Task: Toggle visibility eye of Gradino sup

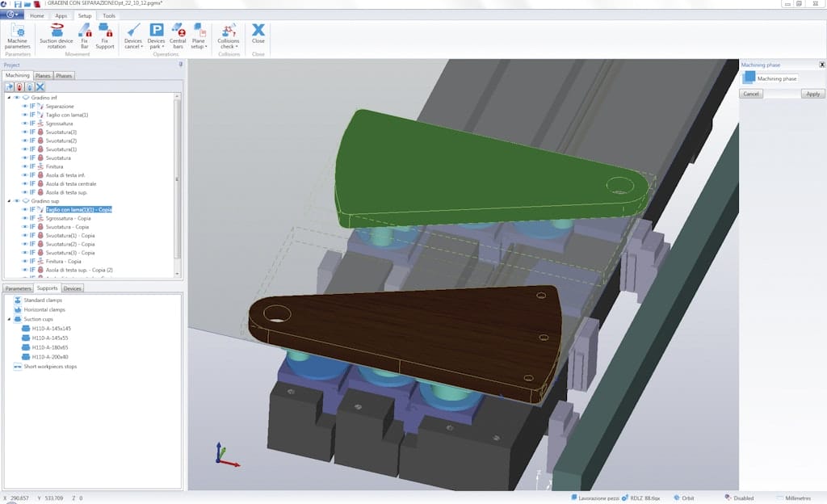Action: [16, 201]
